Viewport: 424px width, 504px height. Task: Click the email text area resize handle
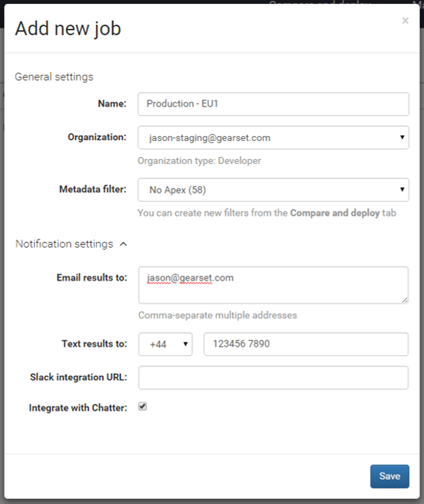pos(404,300)
